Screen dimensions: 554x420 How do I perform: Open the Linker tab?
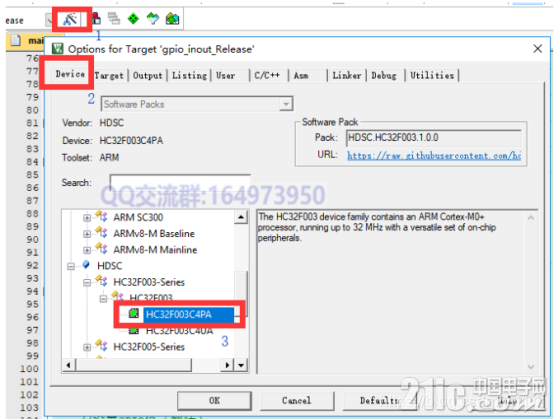(x=347, y=75)
